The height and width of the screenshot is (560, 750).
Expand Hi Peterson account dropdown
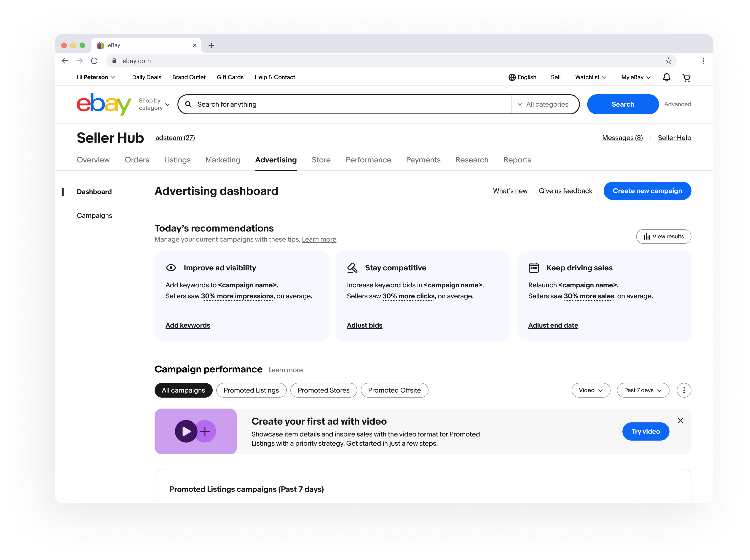pos(96,77)
